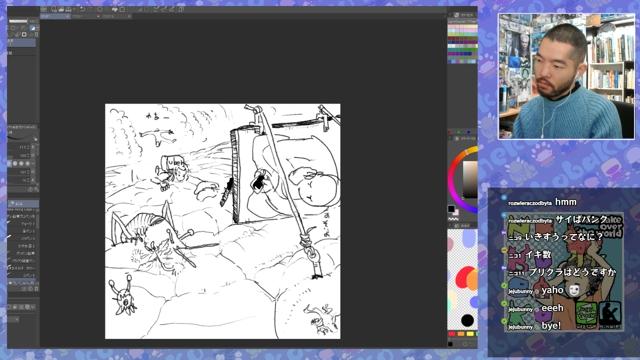The width and height of the screenshot is (640, 360).
Task: Switch to the first canvas document tab
Action: tap(55, 16)
